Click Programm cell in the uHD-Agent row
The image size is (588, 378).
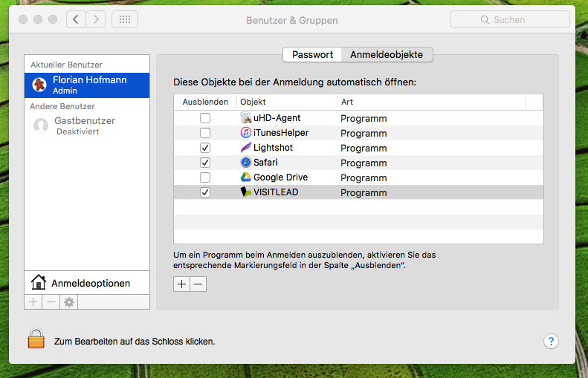tap(364, 118)
